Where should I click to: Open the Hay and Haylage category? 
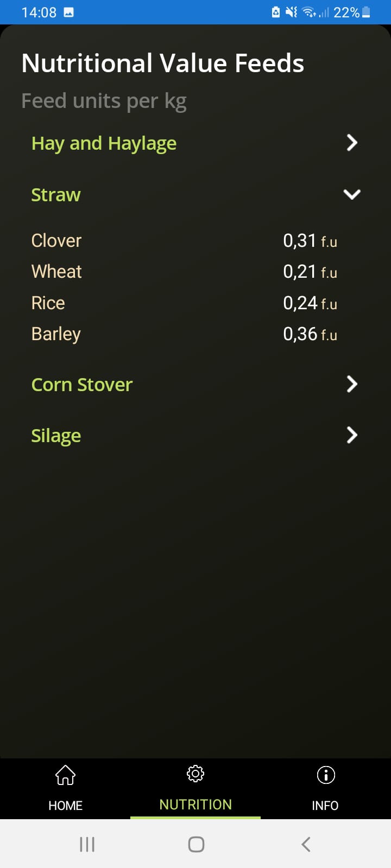point(104,143)
